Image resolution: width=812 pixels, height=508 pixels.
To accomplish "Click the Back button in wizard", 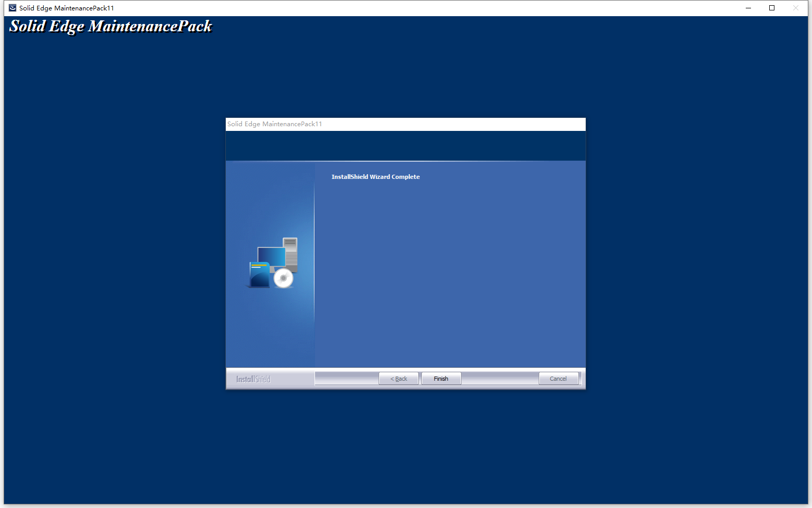I will pyautogui.click(x=398, y=379).
